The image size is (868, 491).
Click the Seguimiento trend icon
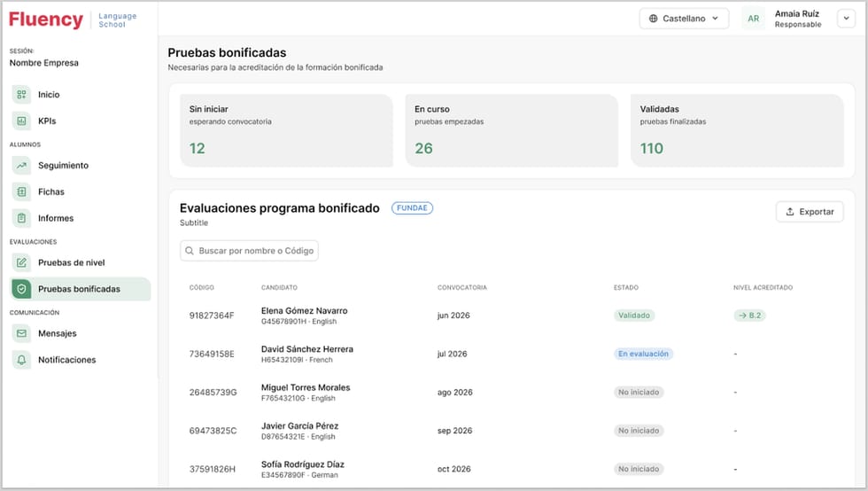[21, 165]
